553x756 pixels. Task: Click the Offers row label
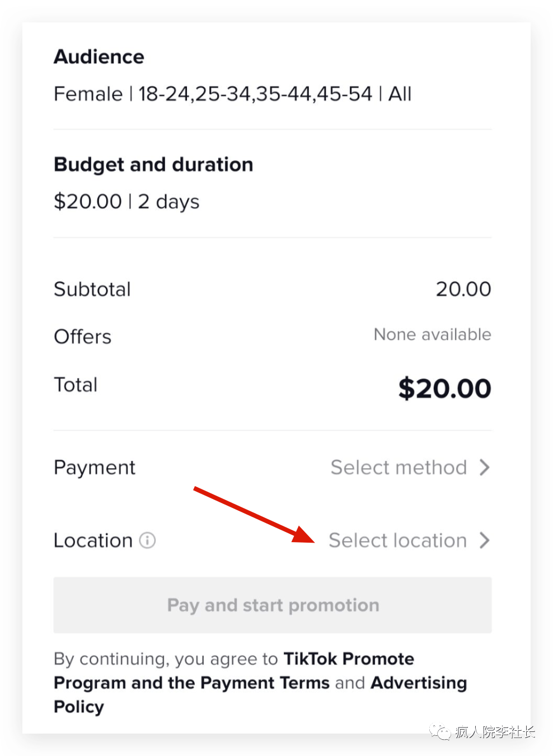(83, 337)
